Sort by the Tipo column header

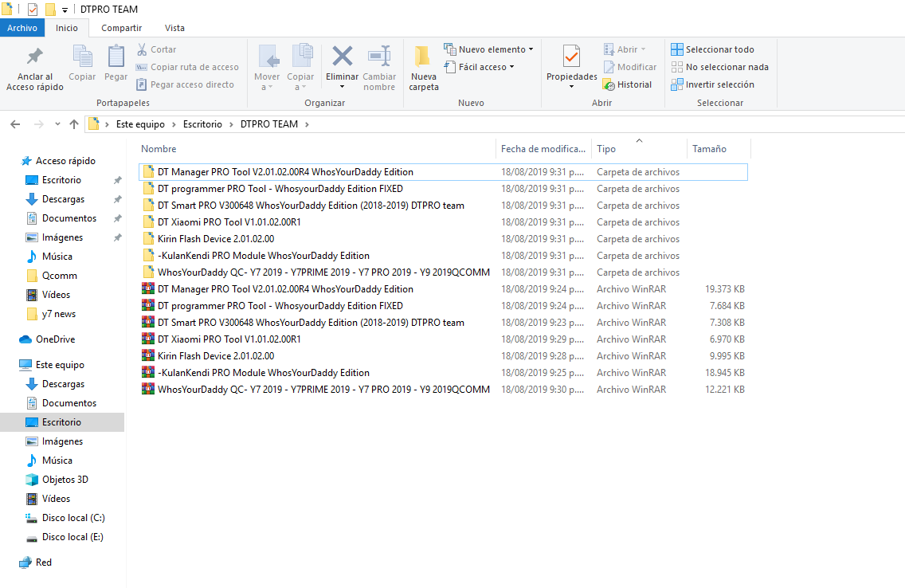[x=639, y=149]
